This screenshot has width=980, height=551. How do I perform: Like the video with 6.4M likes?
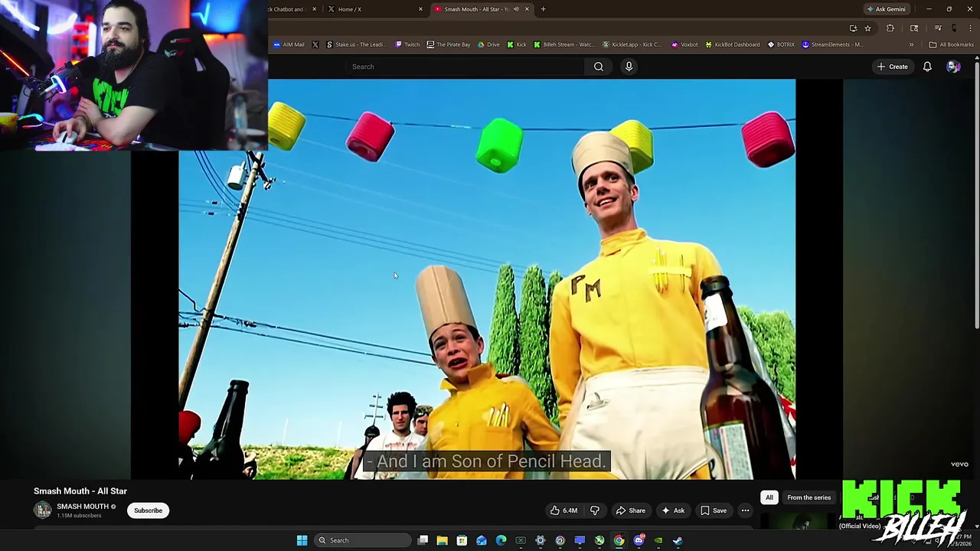tap(563, 510)
